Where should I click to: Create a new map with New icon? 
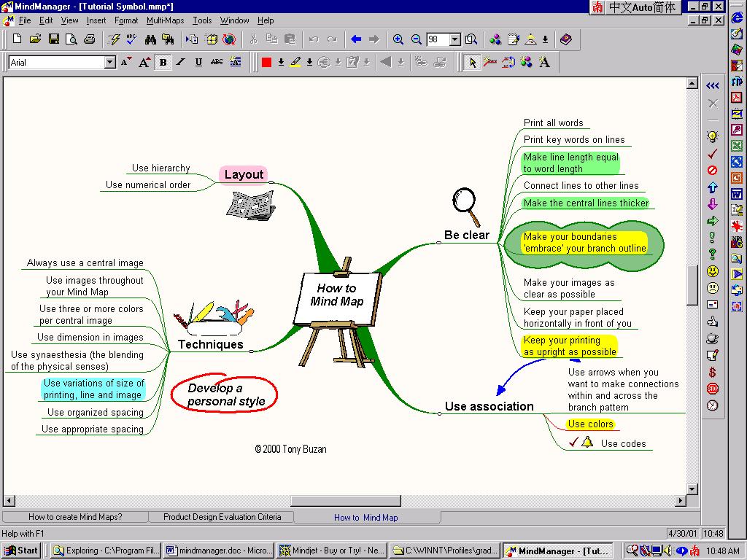pyautogui.click(x=18, y=39)
